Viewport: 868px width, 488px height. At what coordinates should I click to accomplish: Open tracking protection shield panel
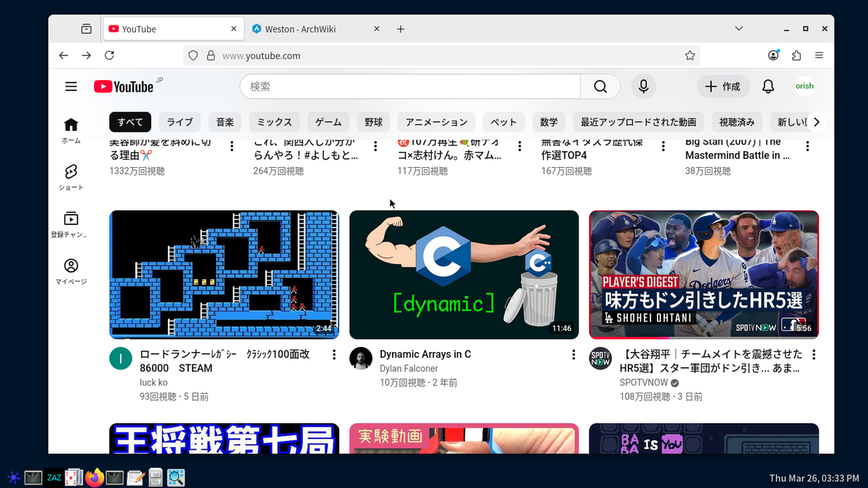pos(193,56)
